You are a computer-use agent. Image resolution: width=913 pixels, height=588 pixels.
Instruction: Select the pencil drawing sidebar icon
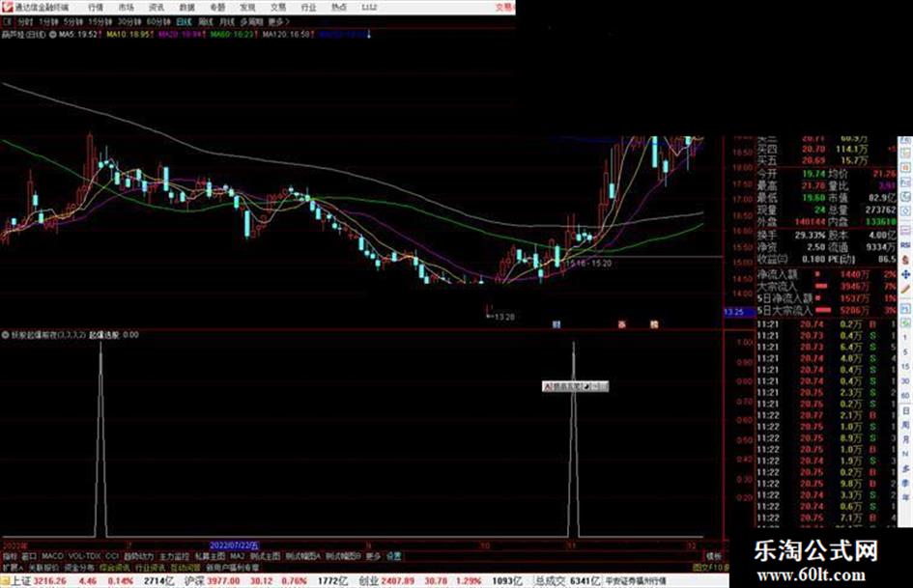pyautogui.click(x=905, y=289)
